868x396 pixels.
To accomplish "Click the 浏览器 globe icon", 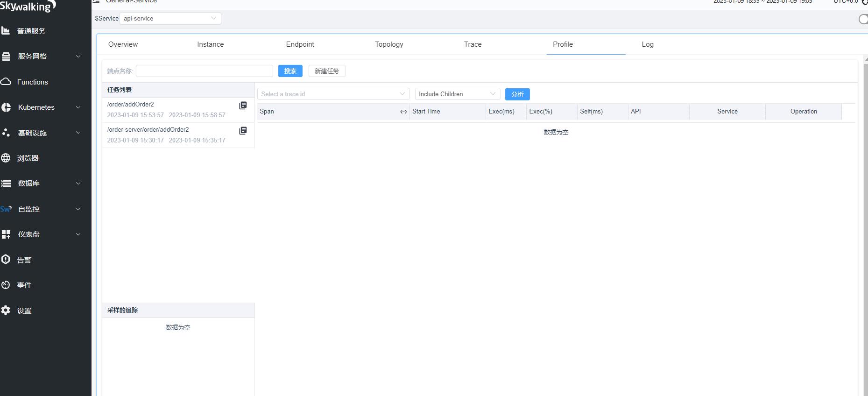I will click(6, 158).
